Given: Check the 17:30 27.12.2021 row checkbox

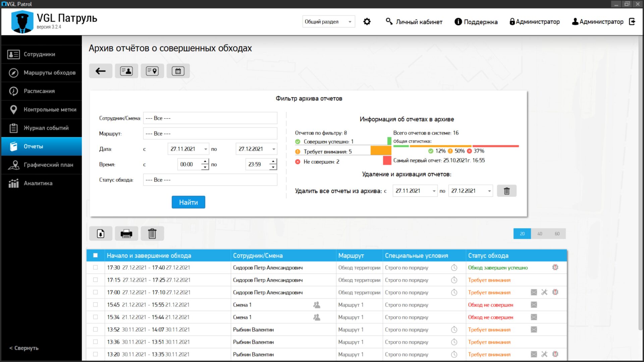Looking at the screenshot, I should tap(96, 267).
